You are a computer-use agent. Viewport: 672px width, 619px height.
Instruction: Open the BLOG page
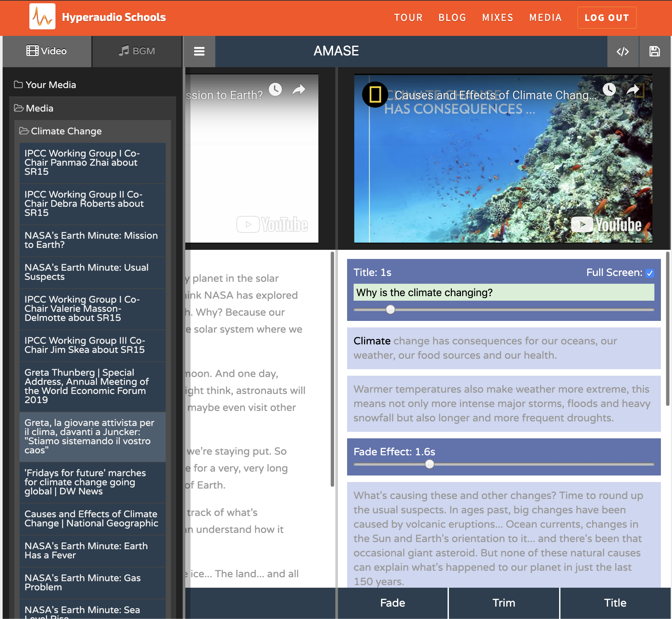[452, 17]
